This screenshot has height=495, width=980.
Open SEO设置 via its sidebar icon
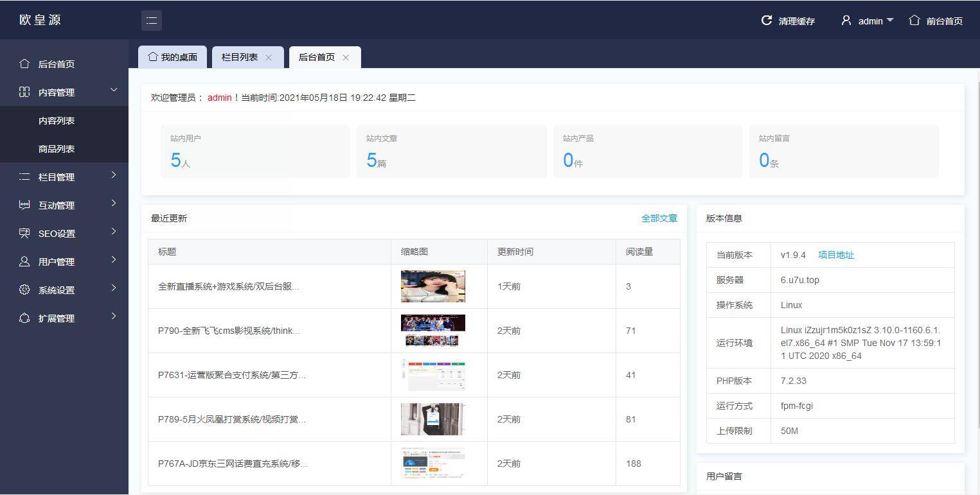[24, 233]
